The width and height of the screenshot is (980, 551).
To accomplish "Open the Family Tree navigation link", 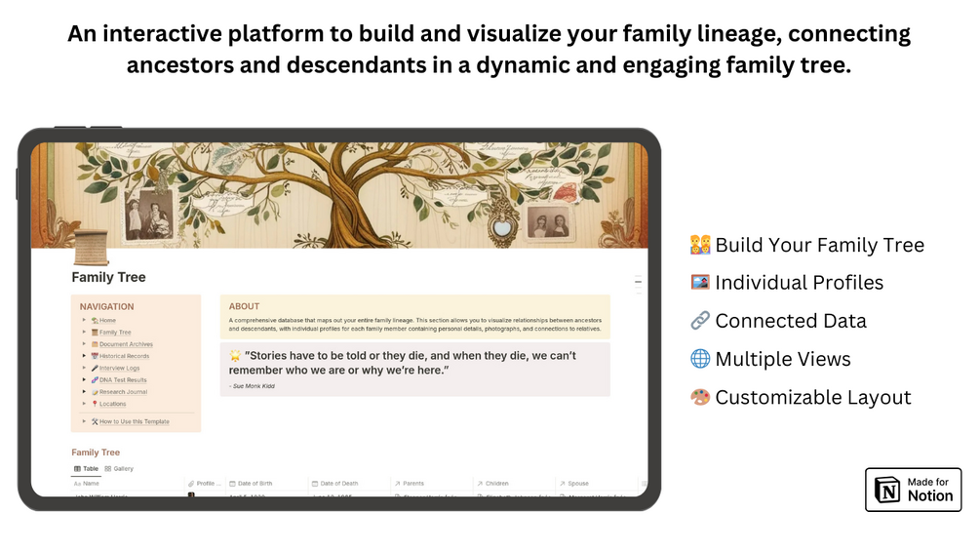I will point(115,333).
